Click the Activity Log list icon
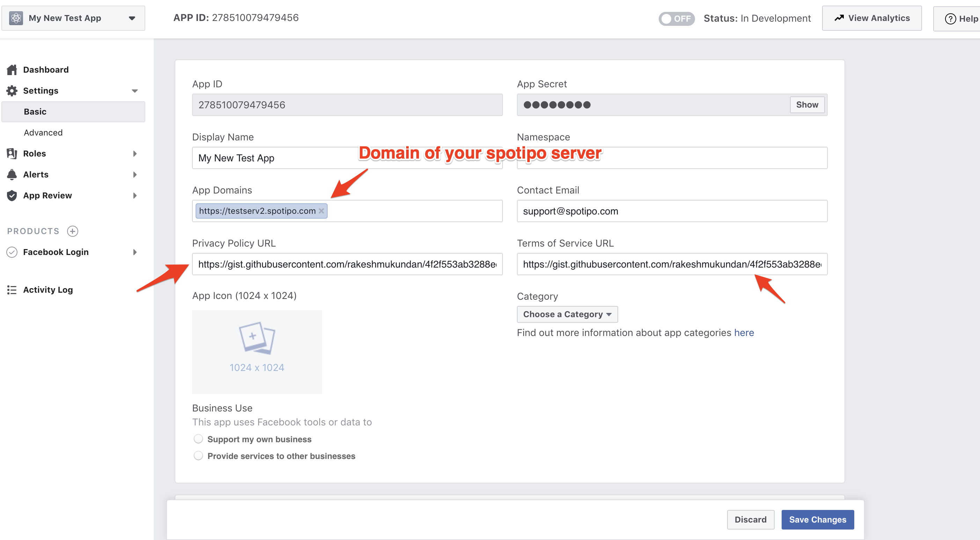The width and height of the screenshot is (980, 540). (12, 290)
